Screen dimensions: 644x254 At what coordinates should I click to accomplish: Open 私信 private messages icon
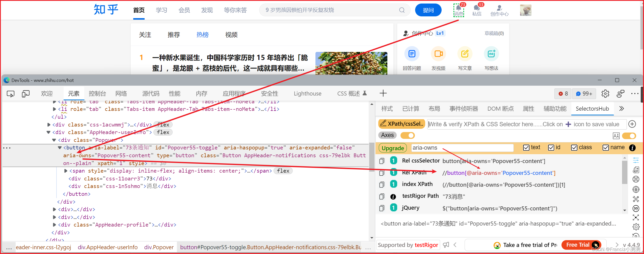[477, 10]
